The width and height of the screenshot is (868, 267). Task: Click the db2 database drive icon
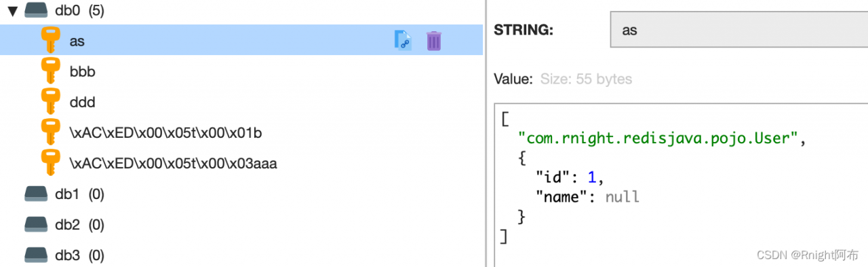(36, 225)
